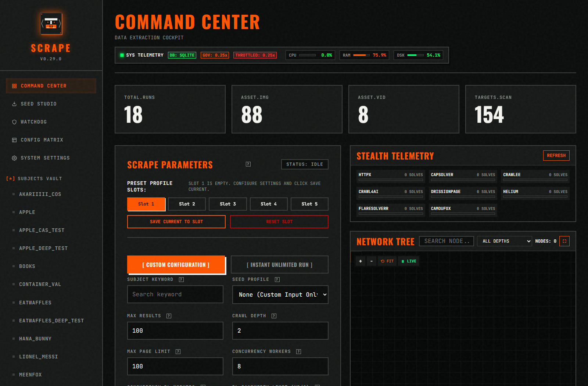
Task: Click the Max Results help icon
Action: [169, 316]
